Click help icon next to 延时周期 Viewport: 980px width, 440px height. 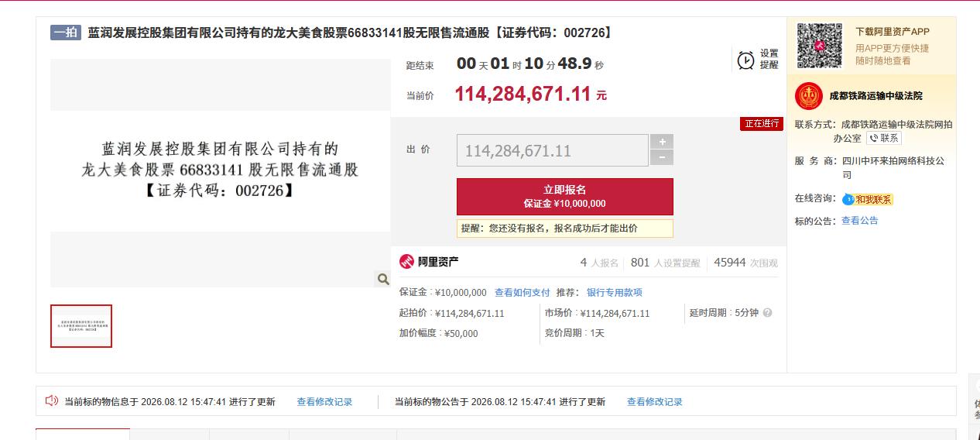click(x=768, y=313)
